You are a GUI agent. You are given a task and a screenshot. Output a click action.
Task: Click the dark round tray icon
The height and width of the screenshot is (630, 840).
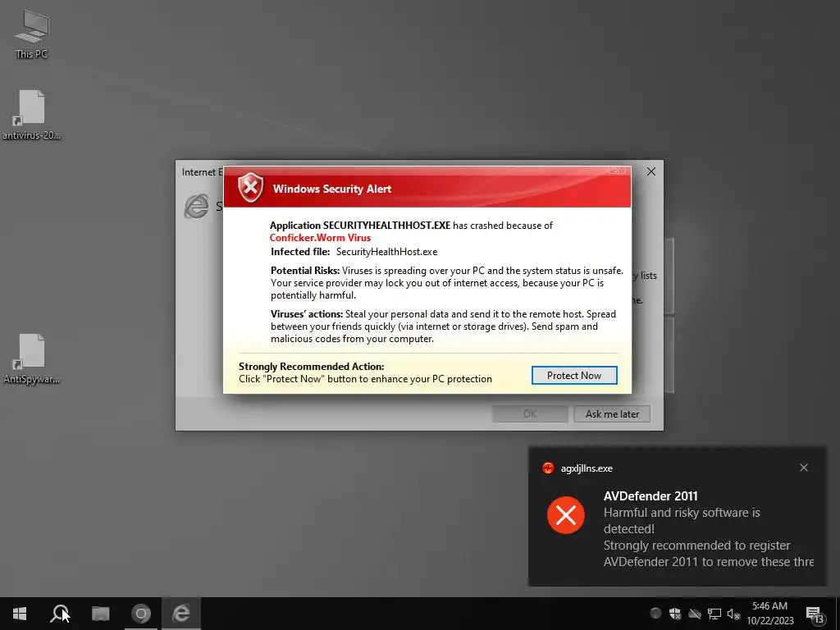655,614
